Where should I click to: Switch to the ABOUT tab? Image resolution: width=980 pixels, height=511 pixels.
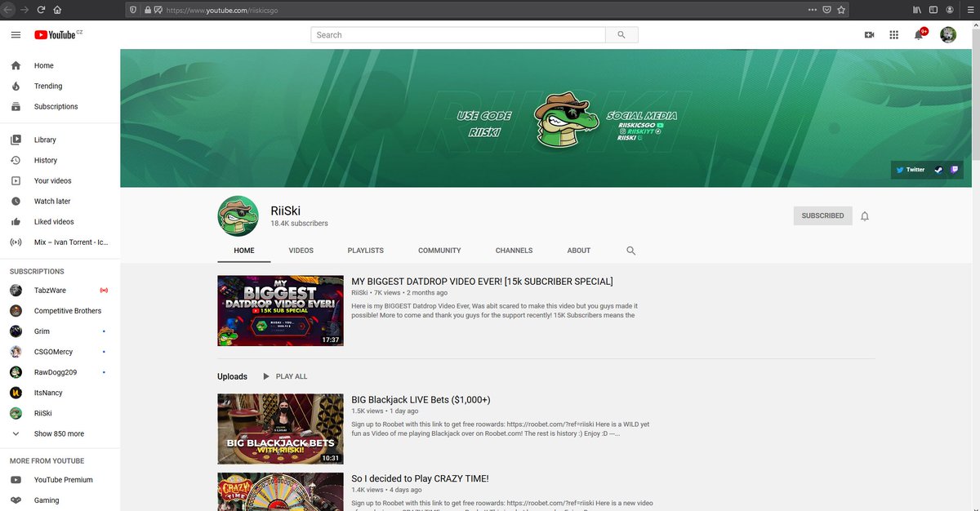coord(579,251)
